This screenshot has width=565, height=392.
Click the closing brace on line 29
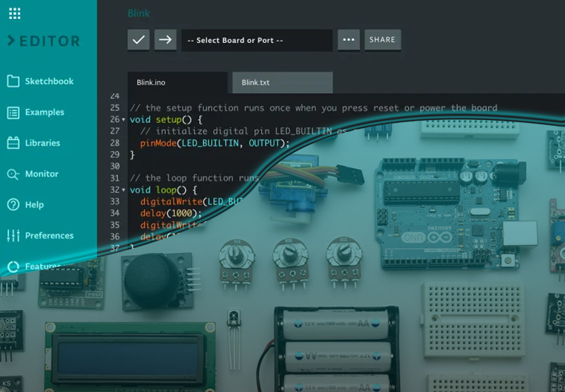tap(132, 155)
